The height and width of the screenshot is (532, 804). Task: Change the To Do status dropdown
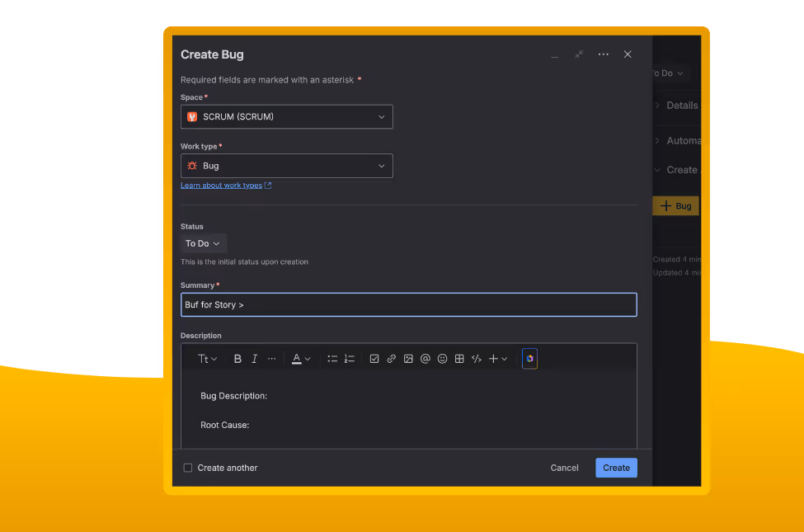203,243
